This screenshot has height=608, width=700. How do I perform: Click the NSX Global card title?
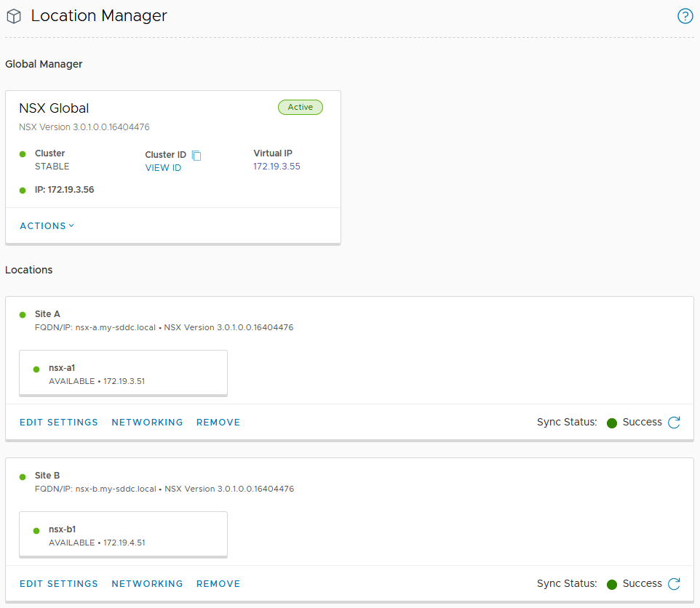[54, 108]
